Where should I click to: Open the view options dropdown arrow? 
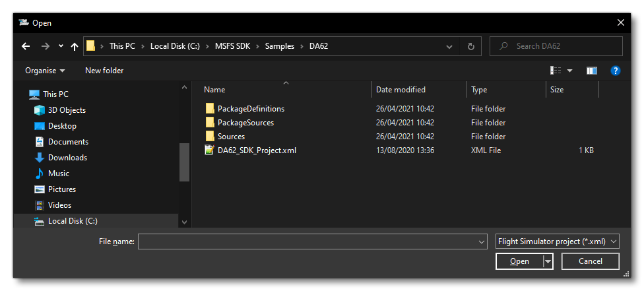569,71
